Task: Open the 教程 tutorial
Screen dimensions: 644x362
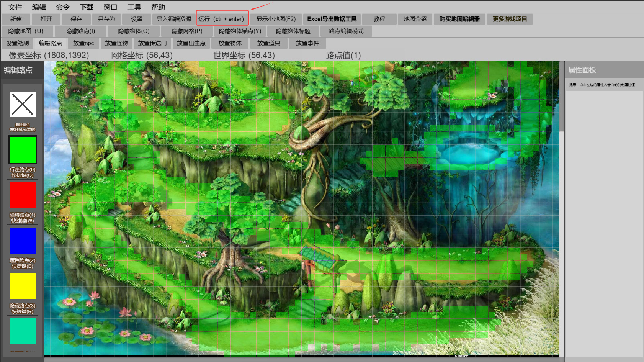Action: point(379,19)
